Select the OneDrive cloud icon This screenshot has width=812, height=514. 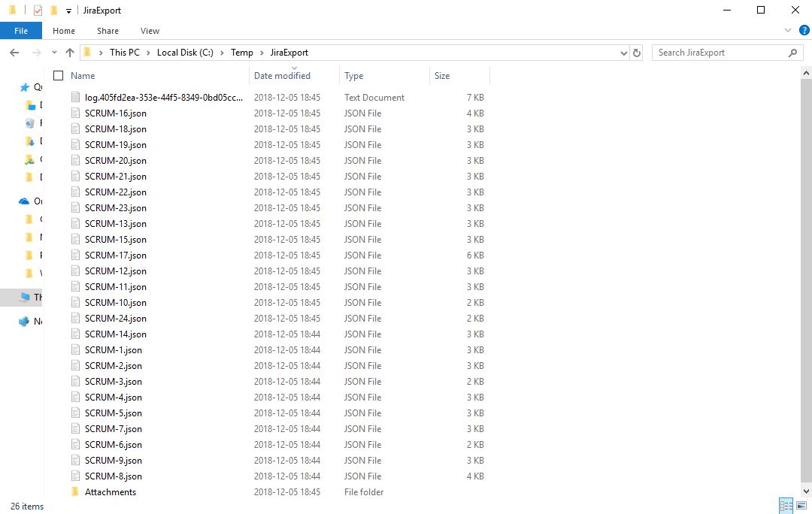[x=24, y=201]
